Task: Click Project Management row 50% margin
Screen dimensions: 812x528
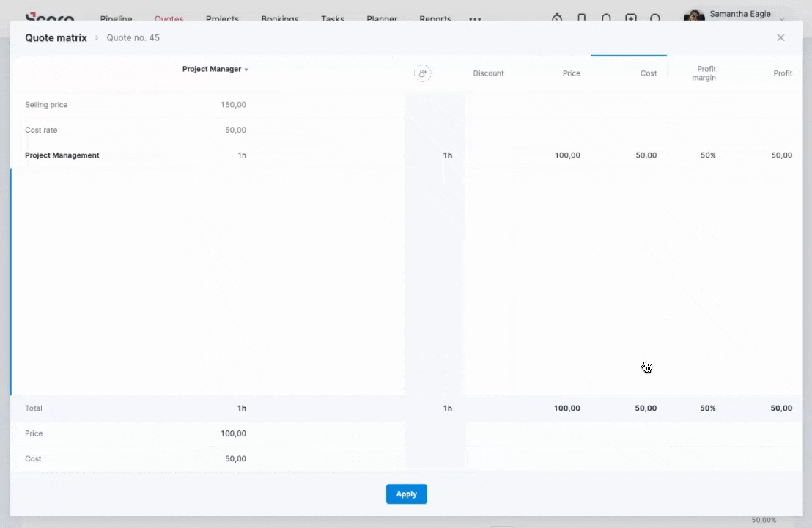Action: click(708, 155)
